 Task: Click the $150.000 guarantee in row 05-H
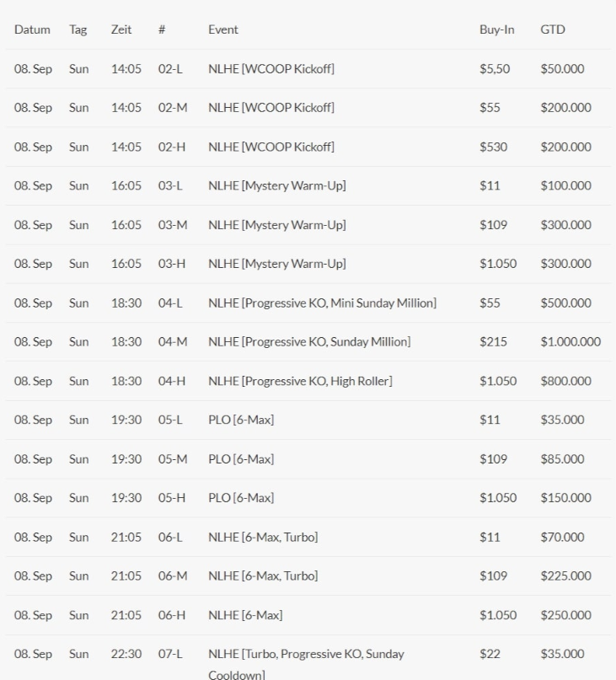pyautogui.click(x=565, y=498)
